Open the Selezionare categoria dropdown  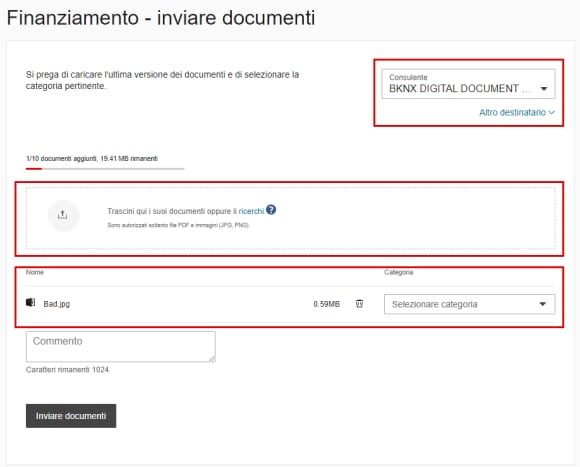[469, 304]
